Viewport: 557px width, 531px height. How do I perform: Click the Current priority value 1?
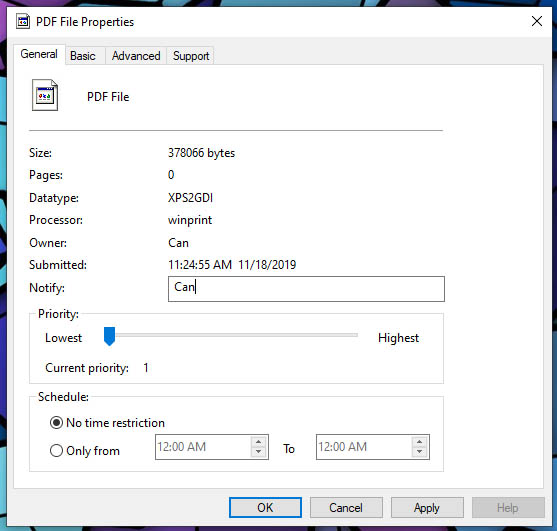click(146, 368)
